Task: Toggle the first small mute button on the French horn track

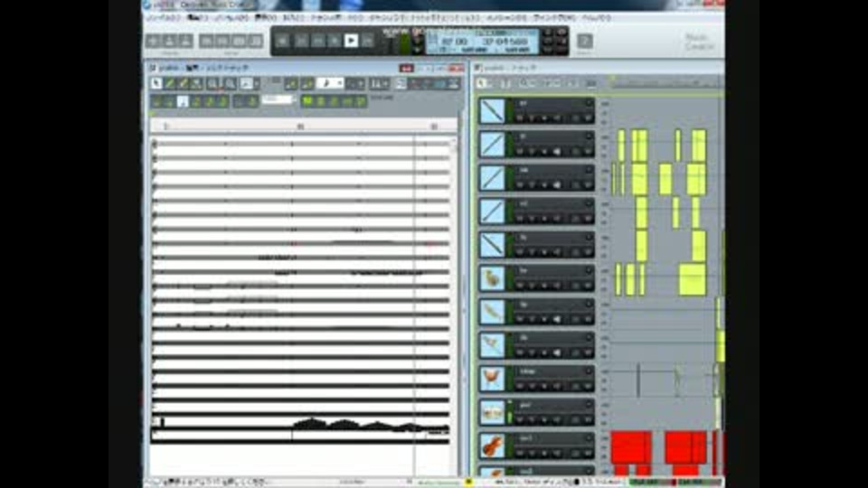Action: (520, 286)
